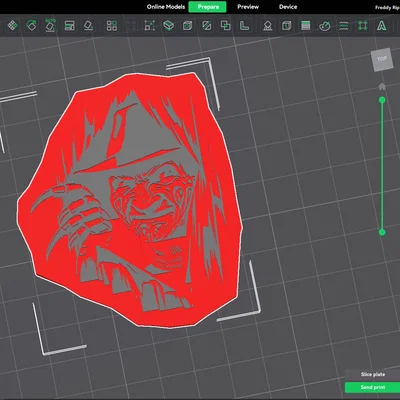The image size is (400, 400).
Task: Open the Mesh boolean overlapping-squares icon
Action: click(226, 26)
